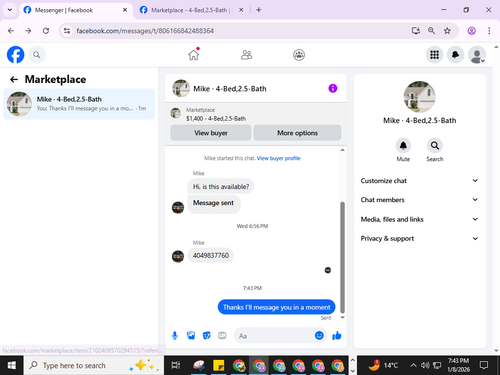The width and height of the screenshot is (500, 375).
Task: Click the message input field Aa
Action: 275,336
